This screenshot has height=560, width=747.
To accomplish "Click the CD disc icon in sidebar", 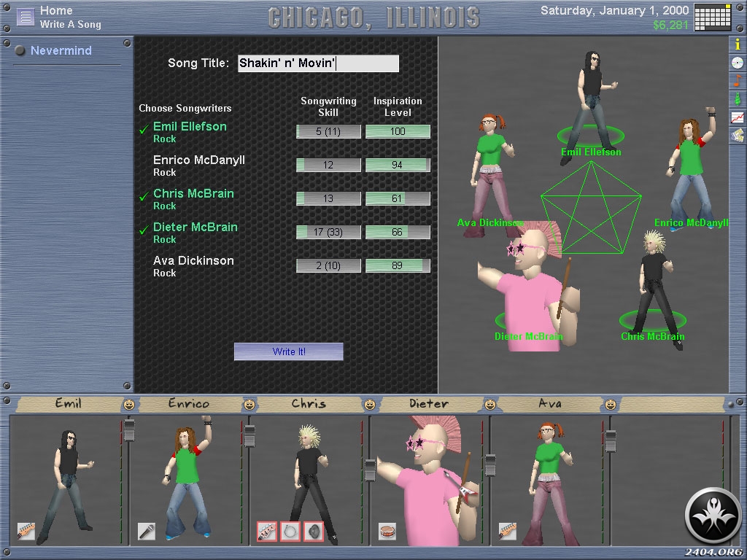I will (738, 63).
